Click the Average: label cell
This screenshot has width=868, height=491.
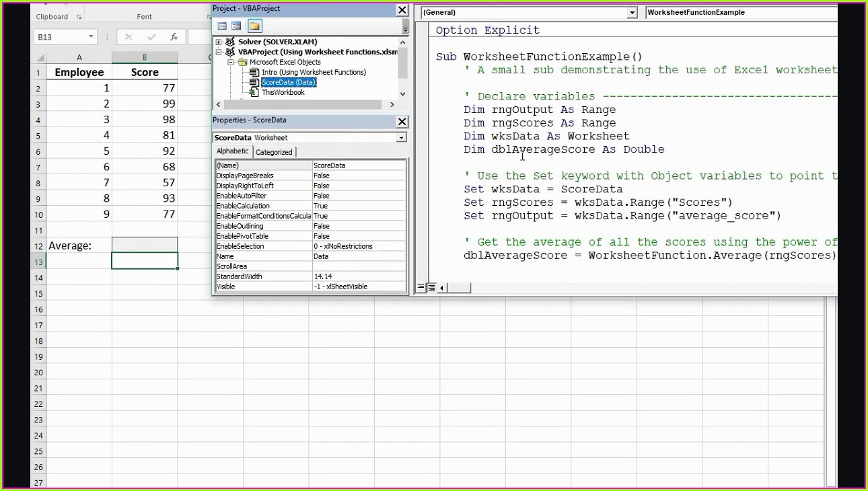(79, 245)
